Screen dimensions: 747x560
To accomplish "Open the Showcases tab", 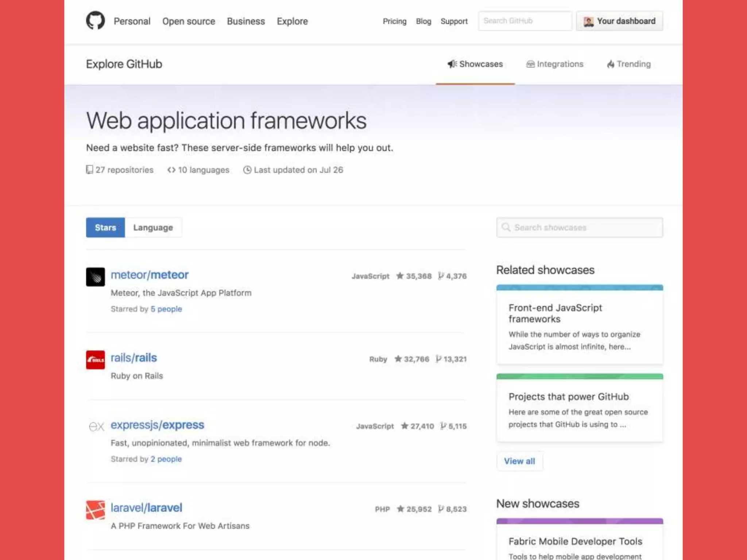I will [475, 64].
